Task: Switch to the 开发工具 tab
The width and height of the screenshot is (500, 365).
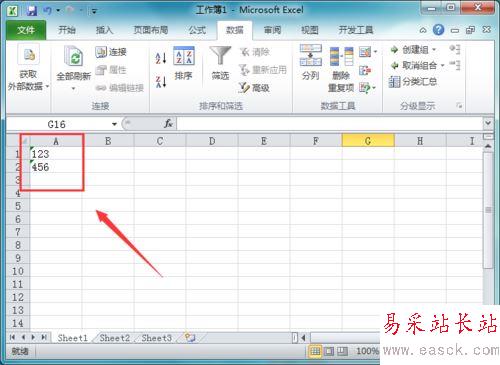Action: point(355,30)
